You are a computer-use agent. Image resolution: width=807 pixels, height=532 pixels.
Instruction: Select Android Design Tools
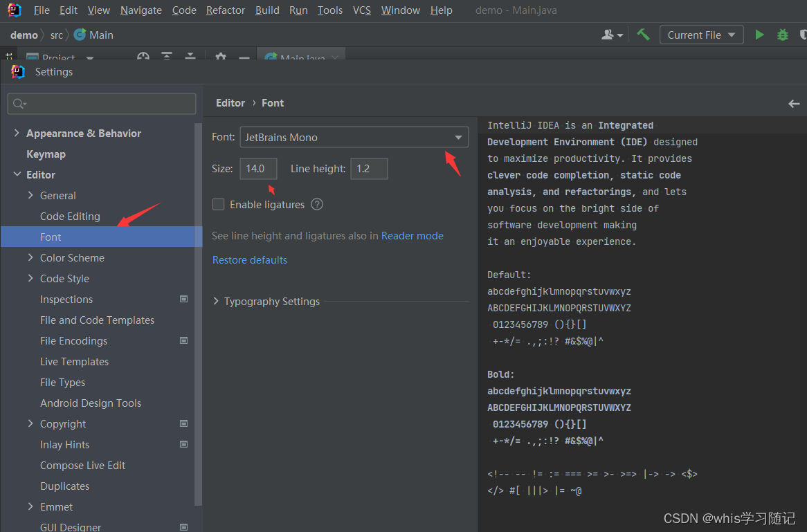(91, 403)
